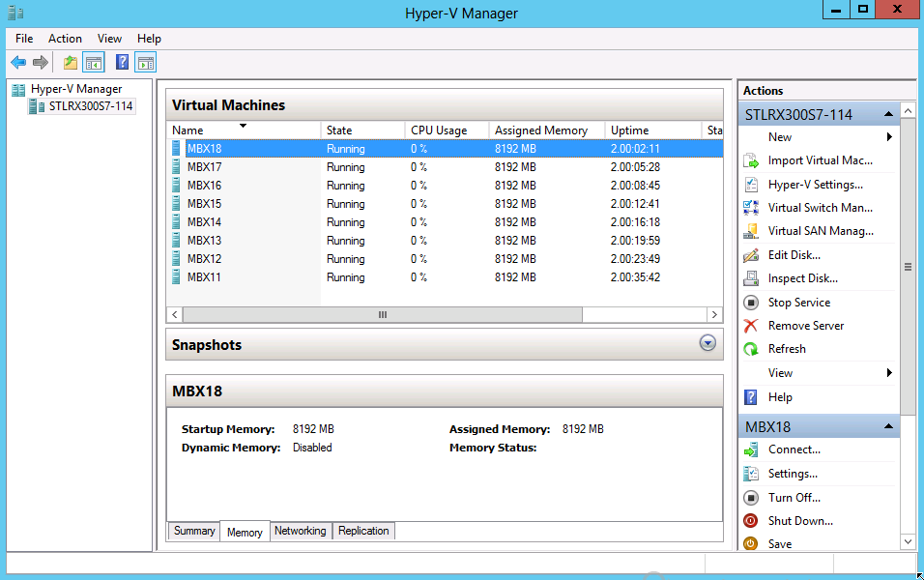Click the Stop Service action icon

pyautogui.click(x=751, y=303)
